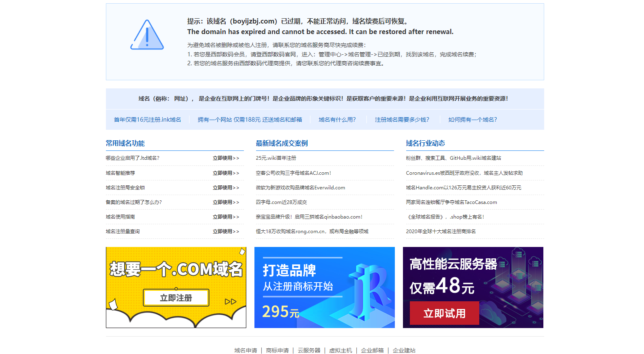Click the red 立即试用 button
This screenshot has height=354, width=644.
pyautogui.click(x=444, y=313)
